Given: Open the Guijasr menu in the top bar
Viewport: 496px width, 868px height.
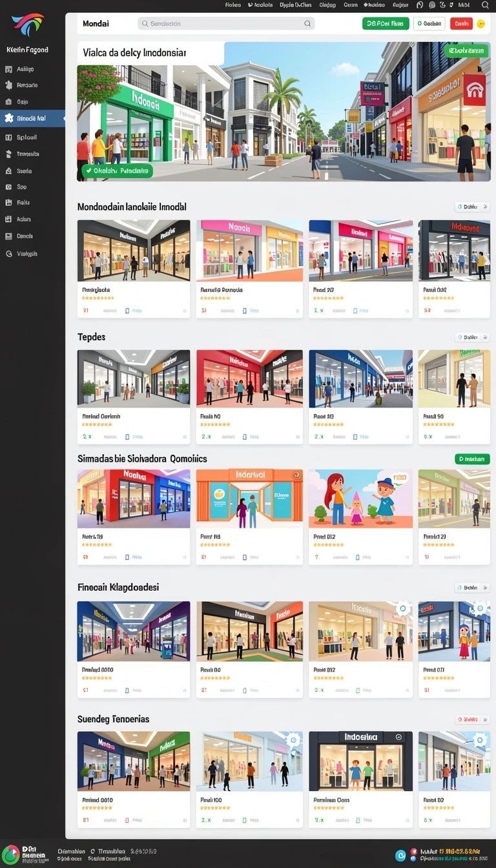Looking at the screenshot, I should point(400,5).
